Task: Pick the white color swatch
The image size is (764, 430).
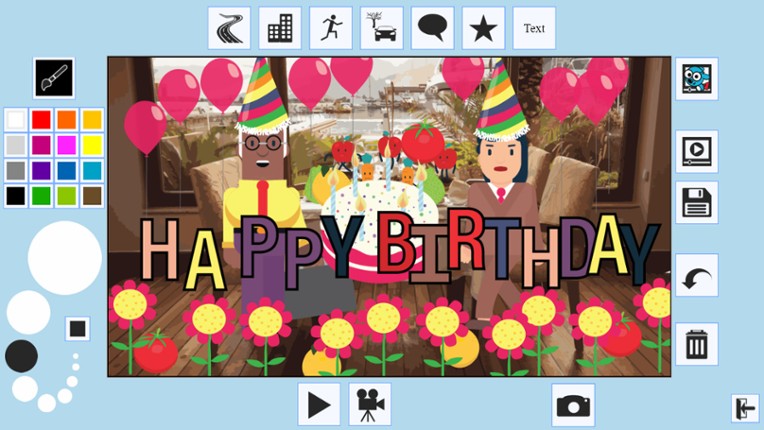Action: click(16, 120)
